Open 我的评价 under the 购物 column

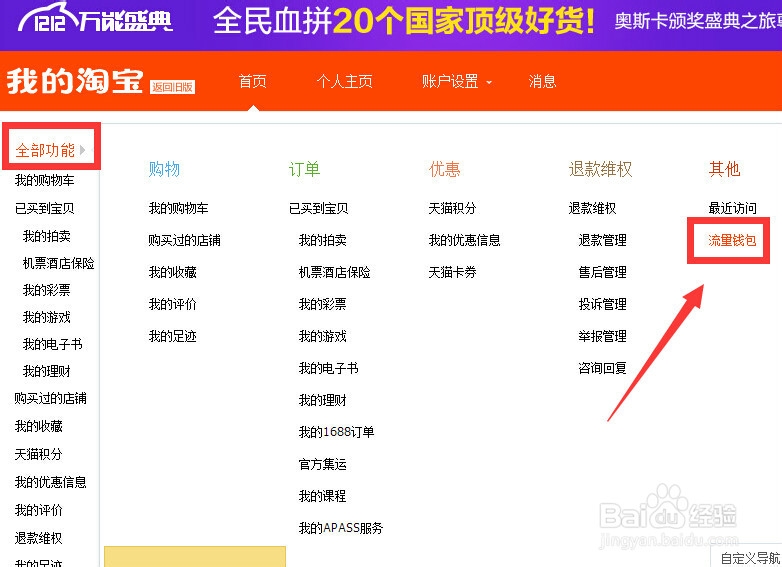click(172, 304)
